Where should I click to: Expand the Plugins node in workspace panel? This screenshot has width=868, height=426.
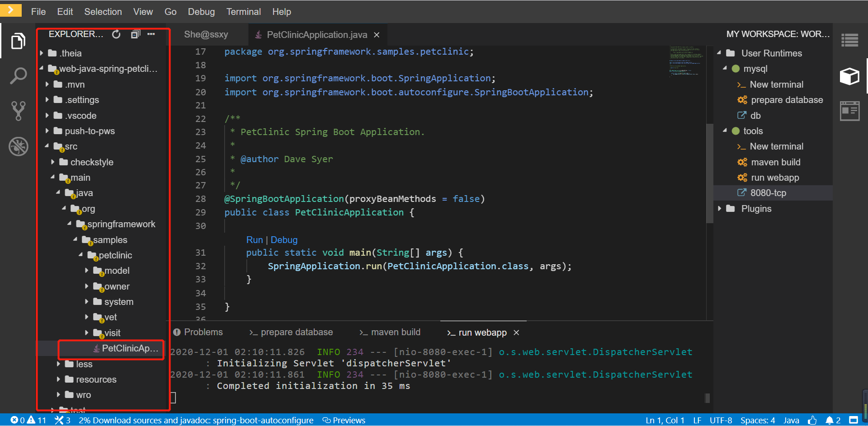tap(719, 209)
